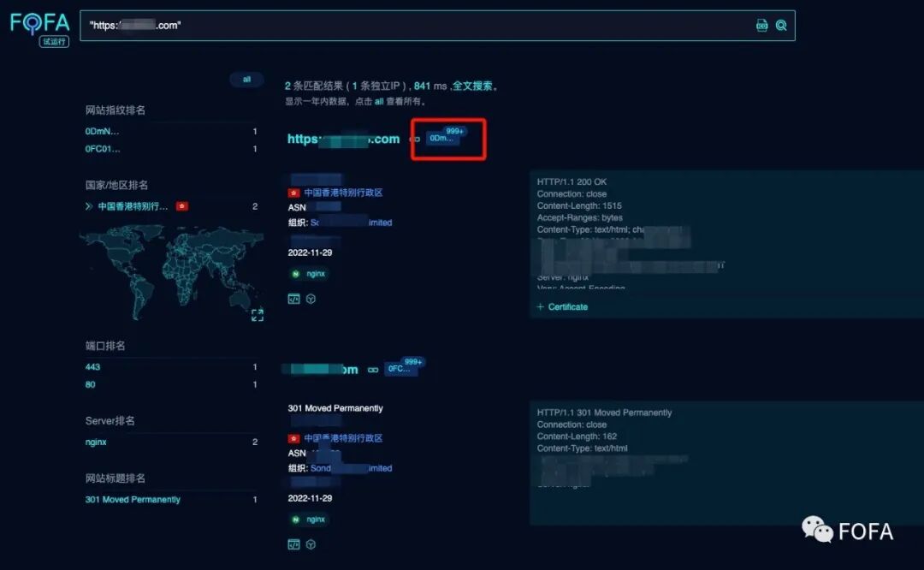
Task: Click the 2022-11-29 date of first result
Action: coord(310,252)
